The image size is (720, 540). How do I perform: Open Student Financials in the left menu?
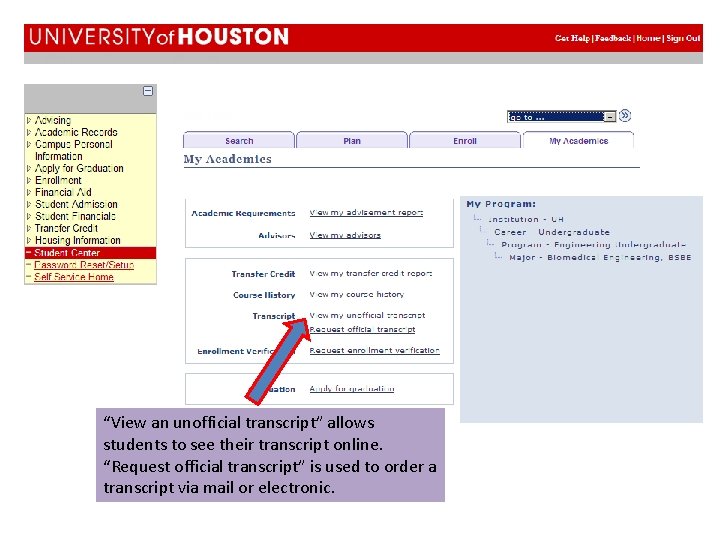coord(75,216)
